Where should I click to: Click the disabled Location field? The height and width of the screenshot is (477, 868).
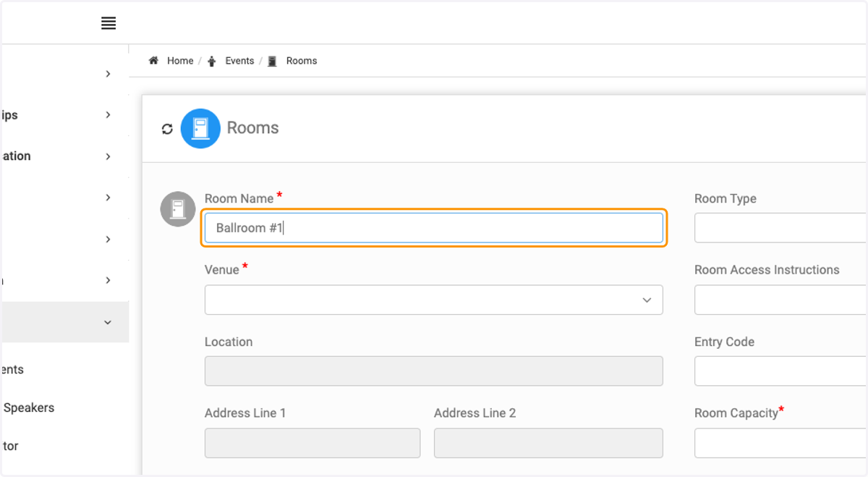[x=434, y=371]
